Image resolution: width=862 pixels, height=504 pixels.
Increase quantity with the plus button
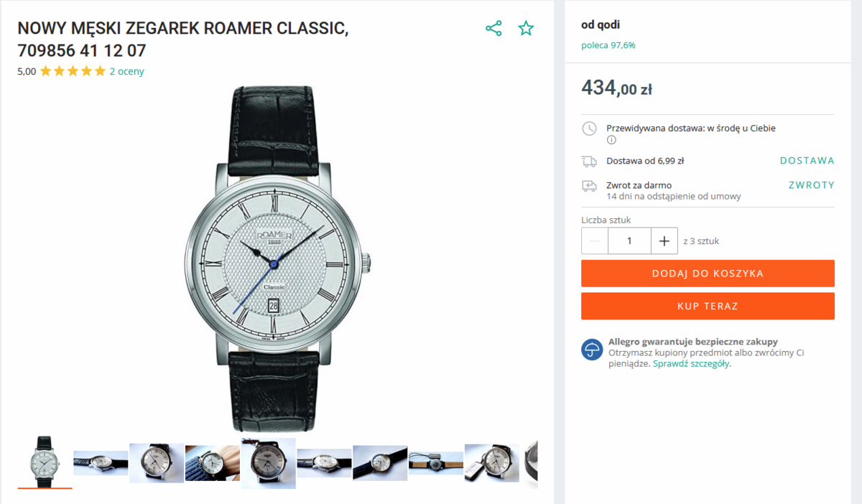[664, 241]
